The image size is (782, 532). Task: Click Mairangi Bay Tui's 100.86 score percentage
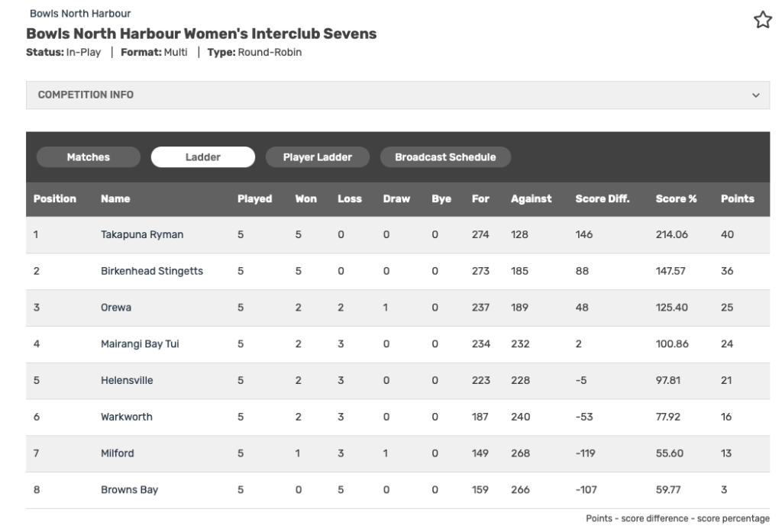[672, 343]
